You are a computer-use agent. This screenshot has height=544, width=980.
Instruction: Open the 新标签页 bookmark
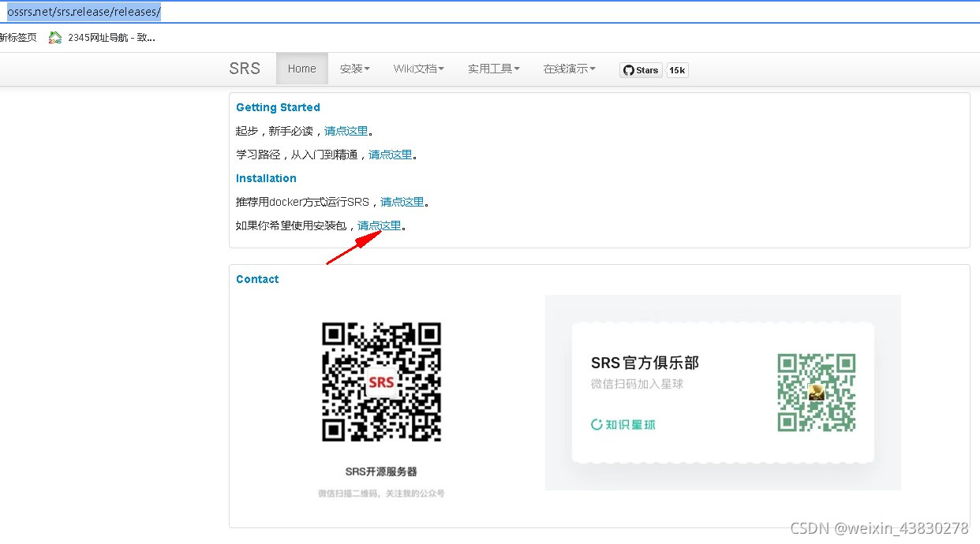point(17,37)
